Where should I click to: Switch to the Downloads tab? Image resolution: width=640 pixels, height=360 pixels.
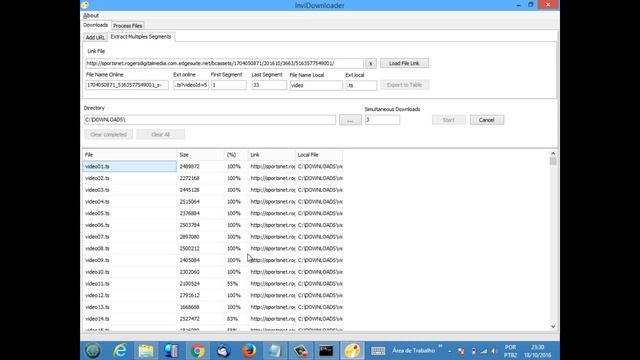(96, 25)
